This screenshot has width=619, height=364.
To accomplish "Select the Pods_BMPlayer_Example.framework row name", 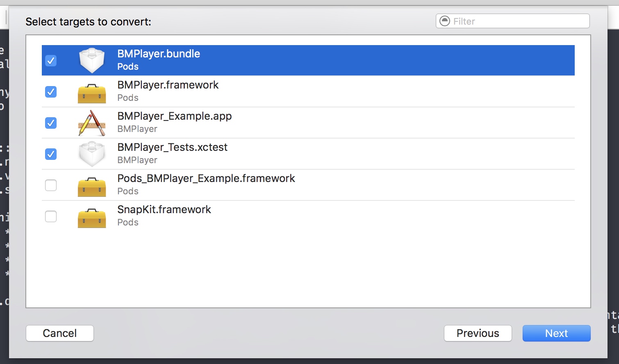I will pyautogui.click(x=206, y=178).
